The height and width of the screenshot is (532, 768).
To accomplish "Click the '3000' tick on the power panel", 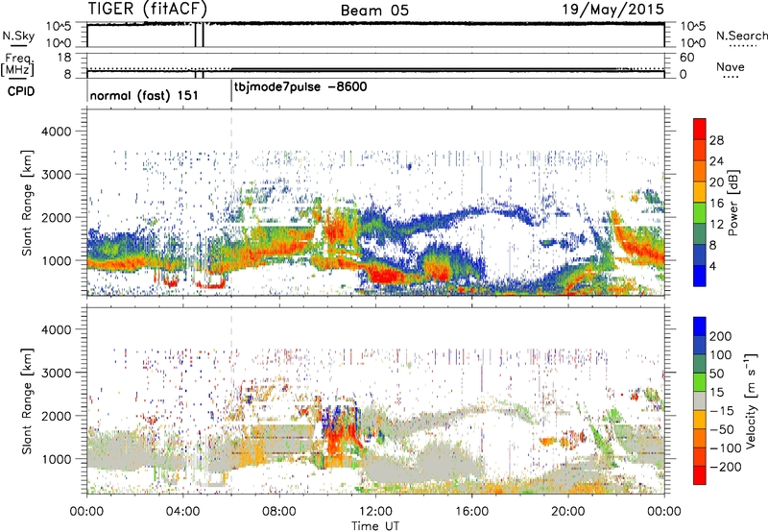I will 56,175.
